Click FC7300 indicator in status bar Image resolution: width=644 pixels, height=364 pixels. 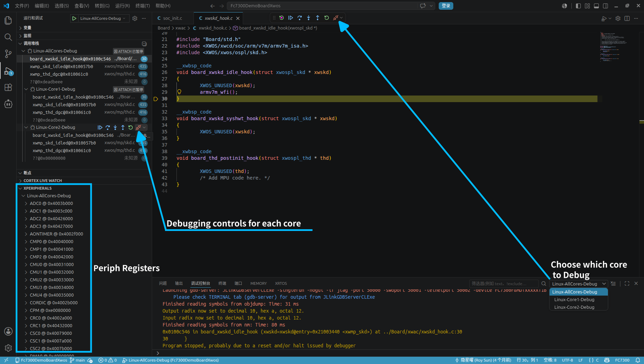622,360
